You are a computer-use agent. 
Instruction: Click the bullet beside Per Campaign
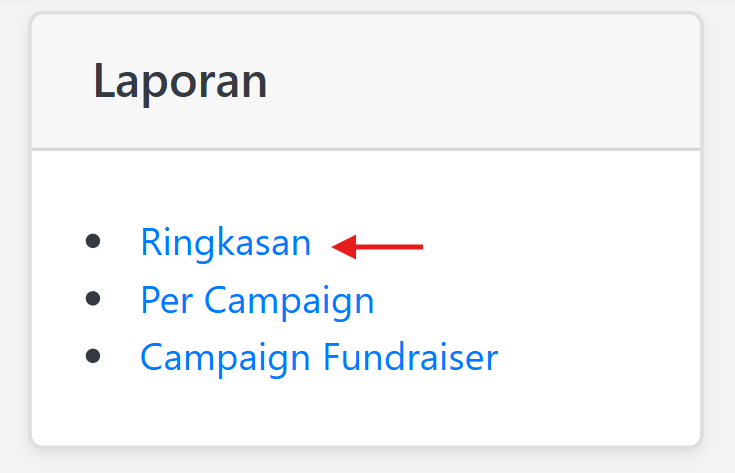click(93, 298)
